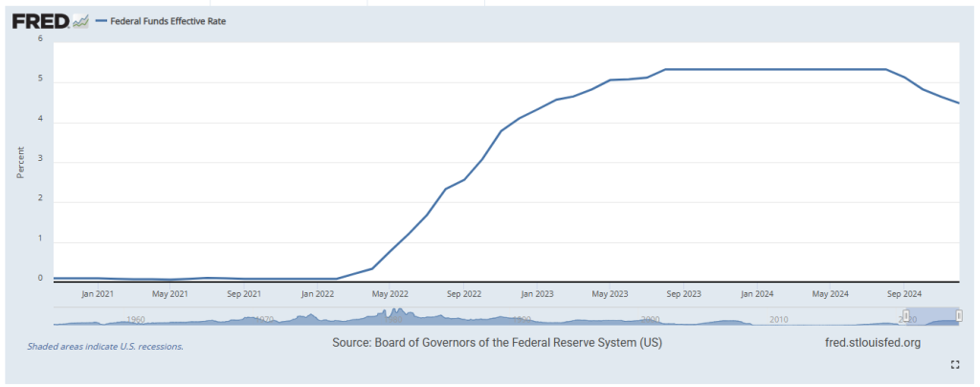The image size is (980, 387).
Task: Click the highlighted range selection in navigator
Action: point(932,316)
